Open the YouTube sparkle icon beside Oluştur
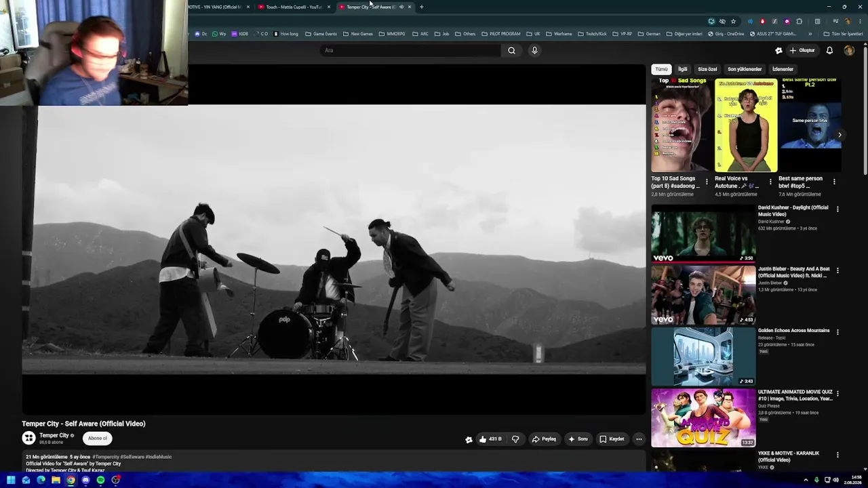The image size is (868, 488). [778, 50]
